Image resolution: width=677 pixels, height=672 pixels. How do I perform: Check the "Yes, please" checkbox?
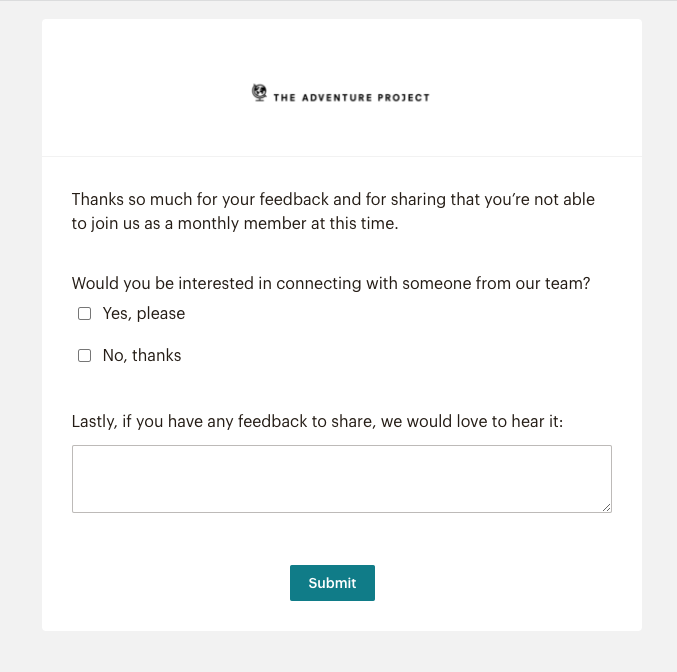(x=84, y=314)
